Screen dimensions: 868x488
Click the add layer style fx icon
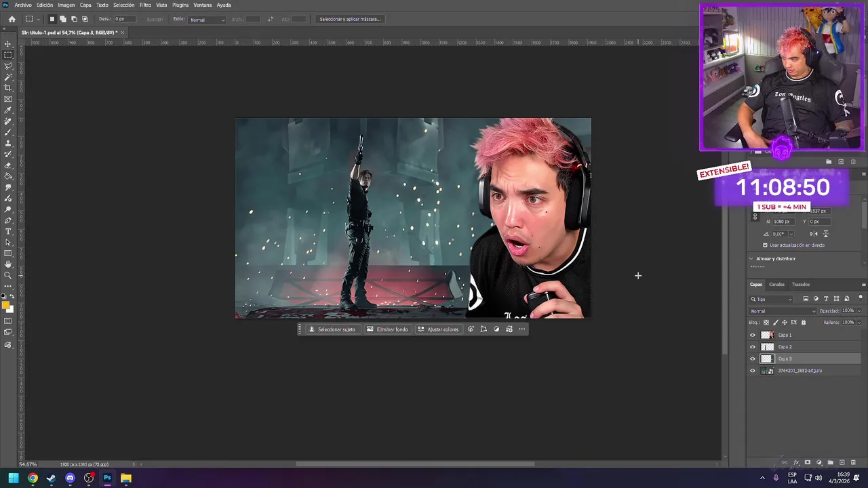[x=796, y=462]
